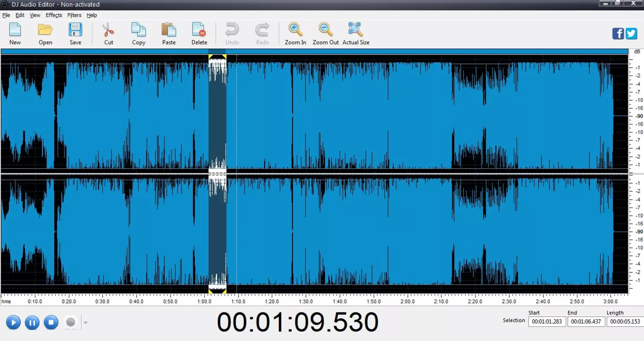Click the highlighted selection in the lower channel
The image size is (644, 341).
click(217, 232)
